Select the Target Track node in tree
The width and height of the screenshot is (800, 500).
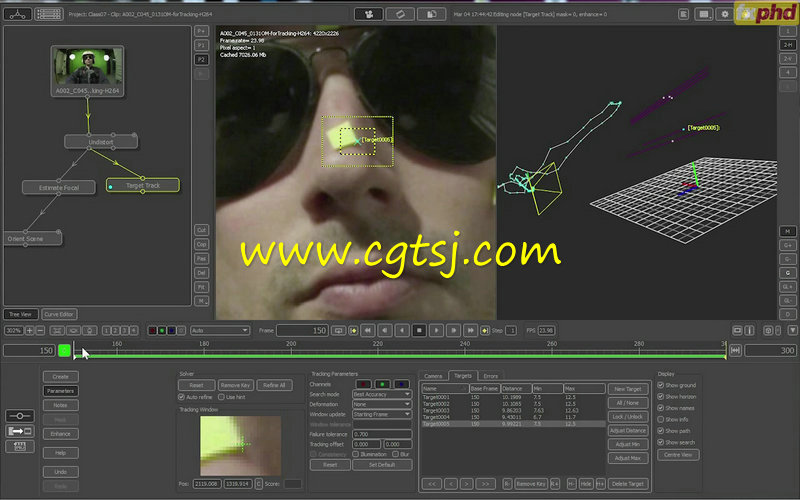coord(143,185)
